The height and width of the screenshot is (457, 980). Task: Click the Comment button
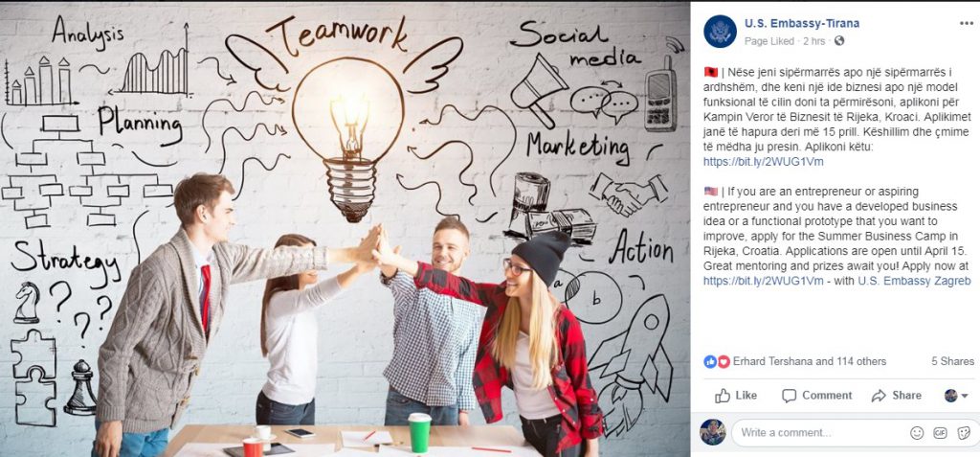pos(817,396)
